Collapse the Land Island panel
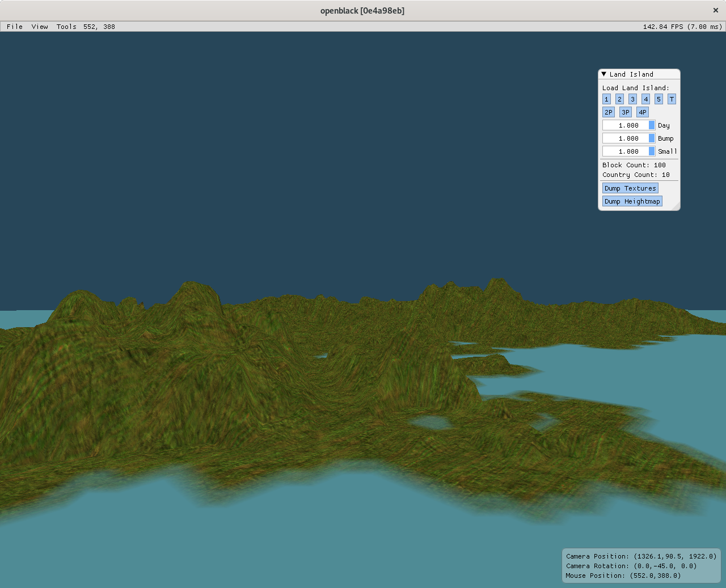Image resolution: width=726 pixels, height=588 pixels. (x=603, y=74)
